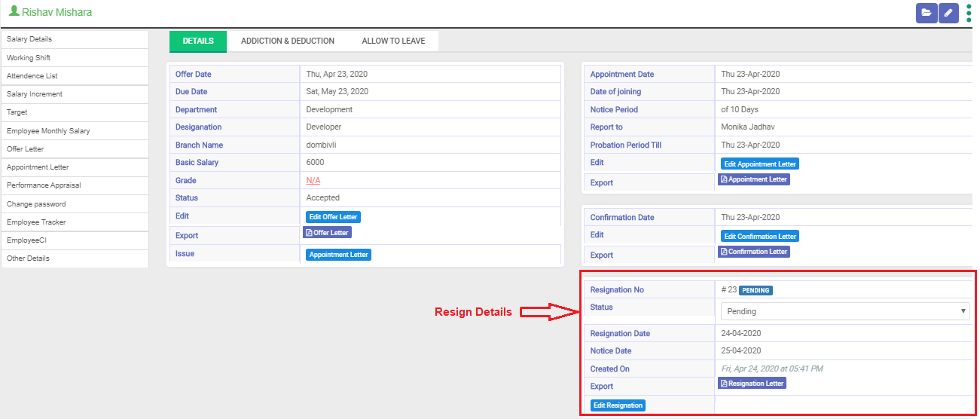Click Resignation Date value 24-04-2020

click(741, 334)
